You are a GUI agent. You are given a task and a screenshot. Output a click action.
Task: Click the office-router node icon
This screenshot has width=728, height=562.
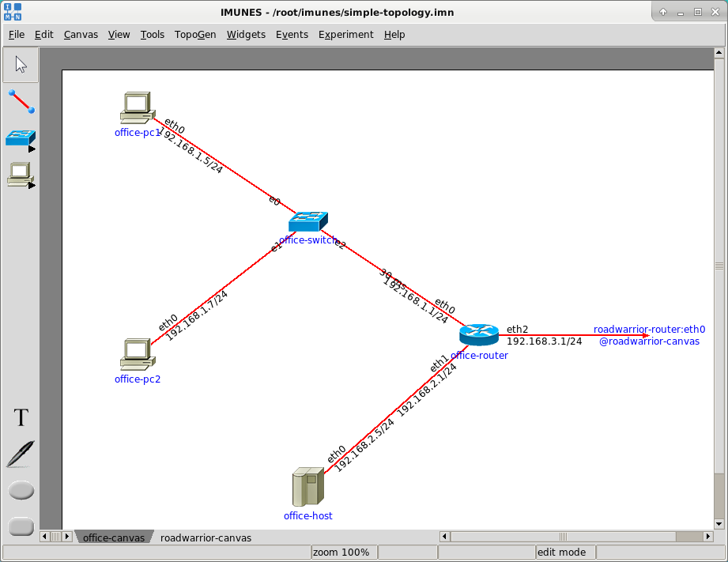(x=479, y=334)
